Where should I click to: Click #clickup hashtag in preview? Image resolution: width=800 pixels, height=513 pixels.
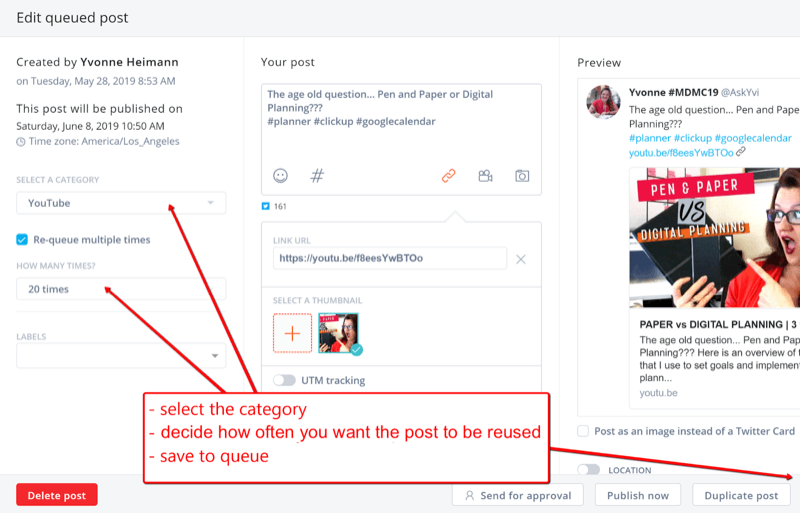point(692,138)
